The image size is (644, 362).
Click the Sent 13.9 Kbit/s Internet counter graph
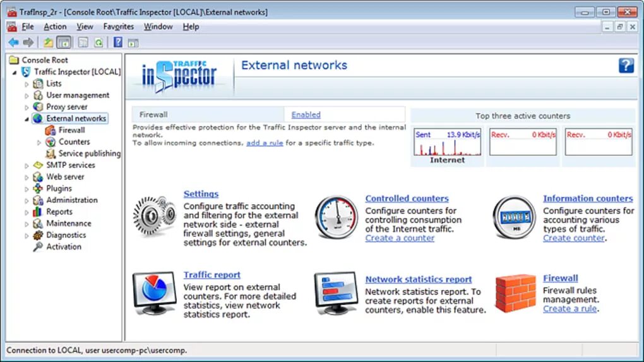[447, 142]
